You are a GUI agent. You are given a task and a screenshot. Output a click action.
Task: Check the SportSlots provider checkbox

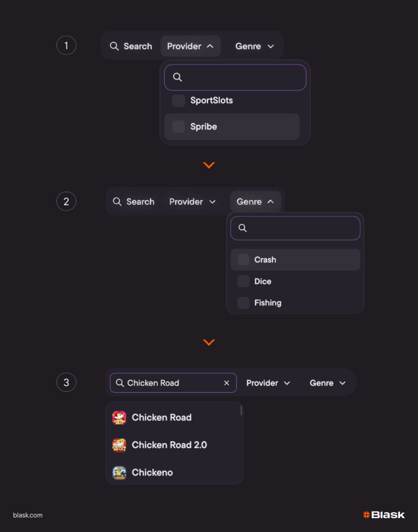point(178,101)
